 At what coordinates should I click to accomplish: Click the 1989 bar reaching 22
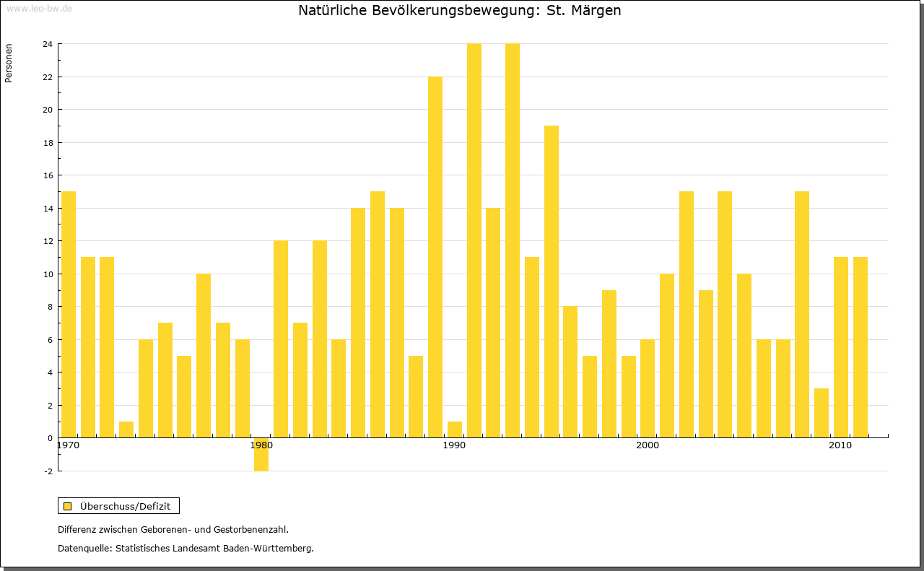point(435,257)
